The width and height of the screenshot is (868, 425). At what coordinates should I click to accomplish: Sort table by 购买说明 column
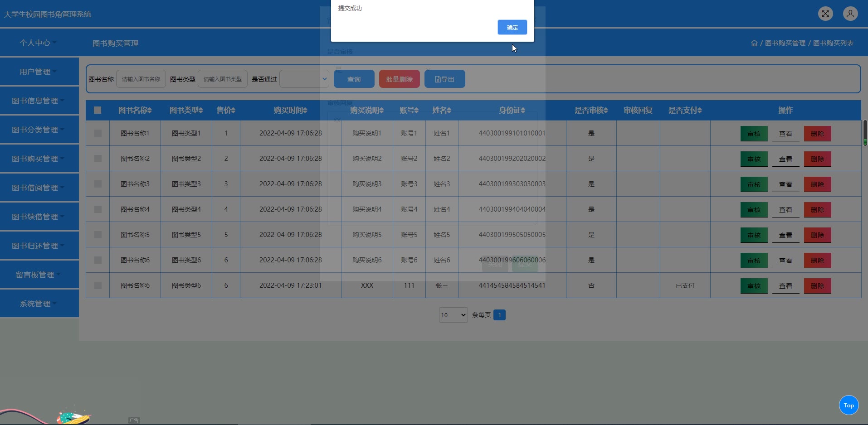coord(367,110)
